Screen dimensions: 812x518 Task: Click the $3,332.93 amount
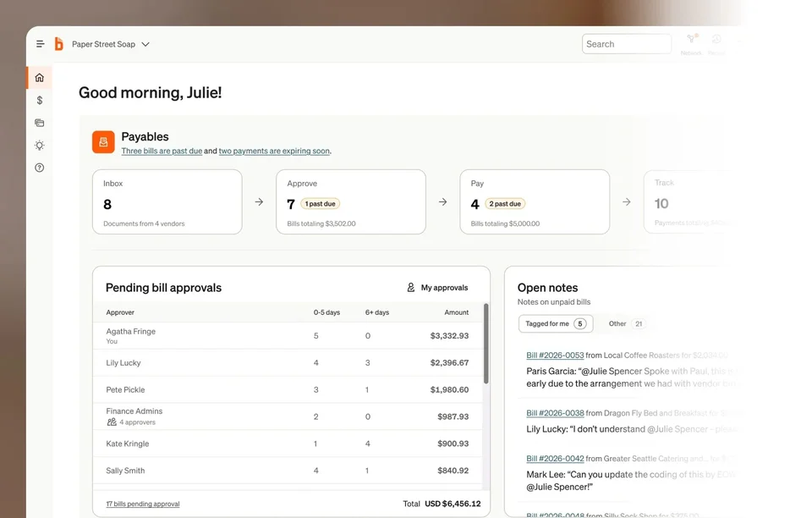tap(449, 336)
